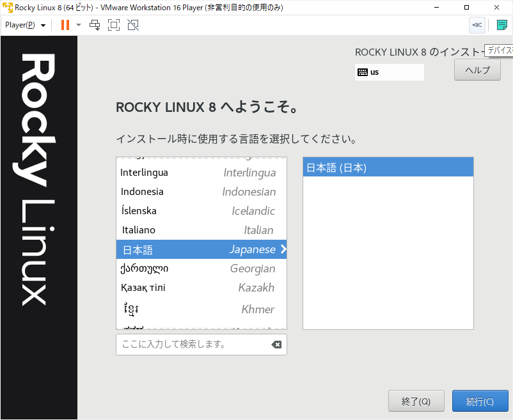Select 日本語 (日本) locale entry
This screenshot has height=420, width=513.
[388, 167]
